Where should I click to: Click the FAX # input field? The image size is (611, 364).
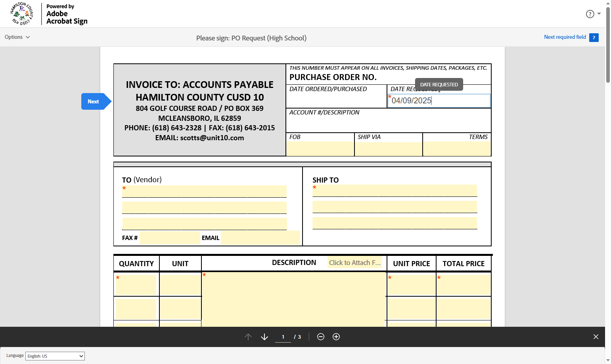[x=170, y=238]
